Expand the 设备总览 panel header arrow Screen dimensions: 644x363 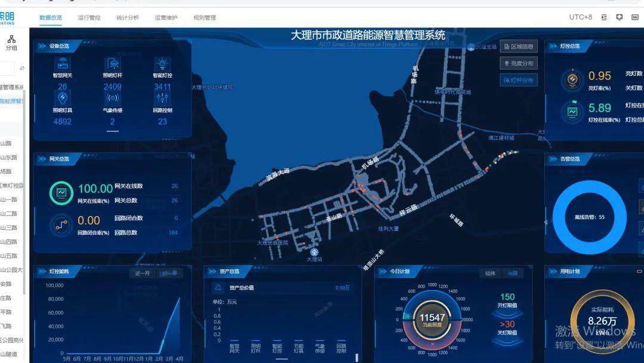(42, 45)
